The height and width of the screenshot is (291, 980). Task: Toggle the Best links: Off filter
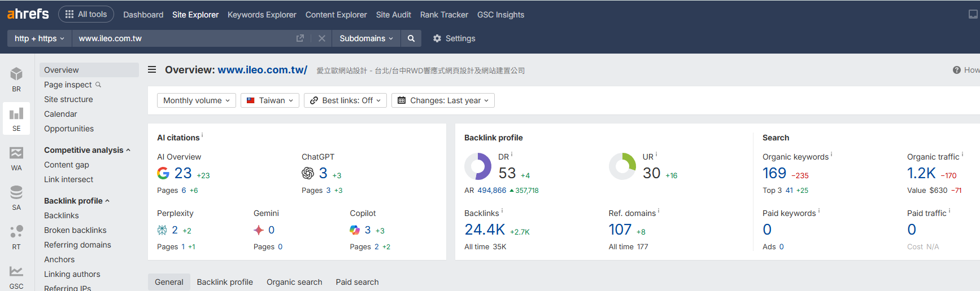(345, 100)
